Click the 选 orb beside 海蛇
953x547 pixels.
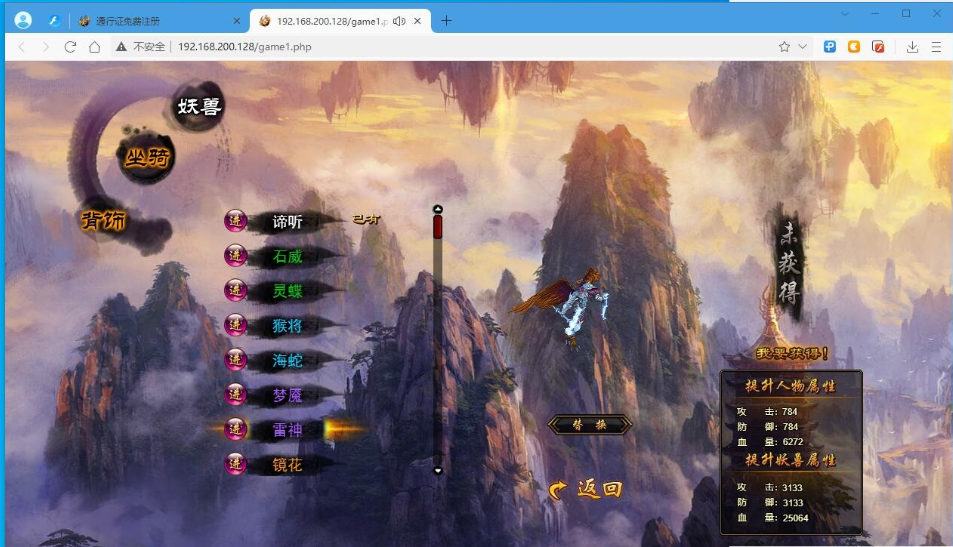point(236,359)
